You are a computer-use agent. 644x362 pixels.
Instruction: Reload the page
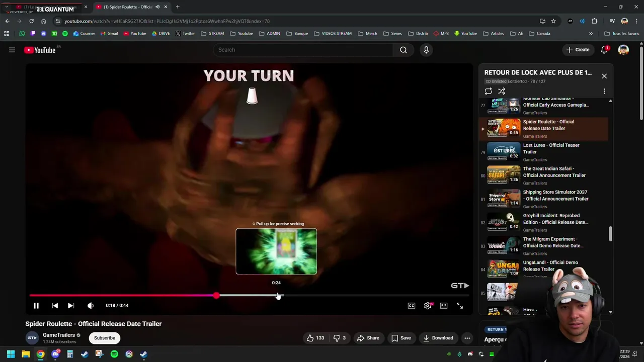click(x=31, y=21)
